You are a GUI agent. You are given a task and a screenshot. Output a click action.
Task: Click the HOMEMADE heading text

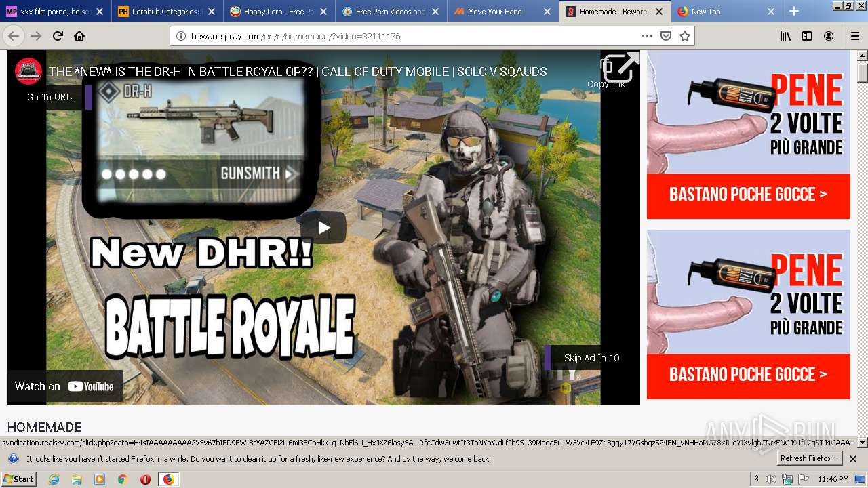45,427
